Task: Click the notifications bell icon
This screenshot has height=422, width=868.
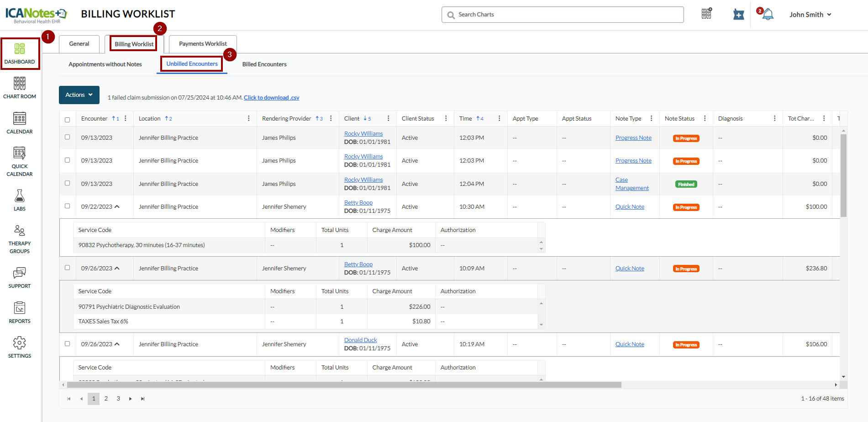Action: coord(768,15)
